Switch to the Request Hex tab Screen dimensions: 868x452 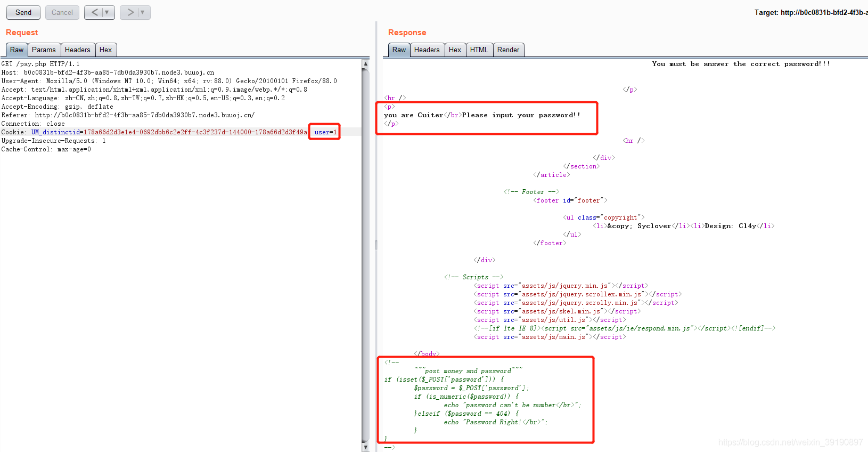tap(106, 50)
